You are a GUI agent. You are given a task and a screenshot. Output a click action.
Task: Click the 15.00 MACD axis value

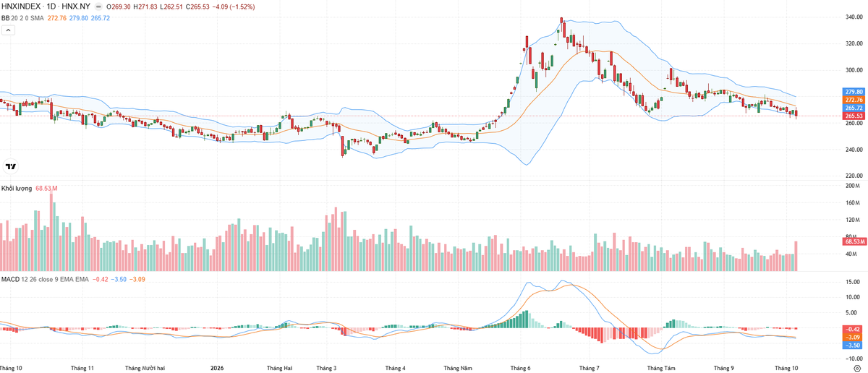(x=853, y=282)
